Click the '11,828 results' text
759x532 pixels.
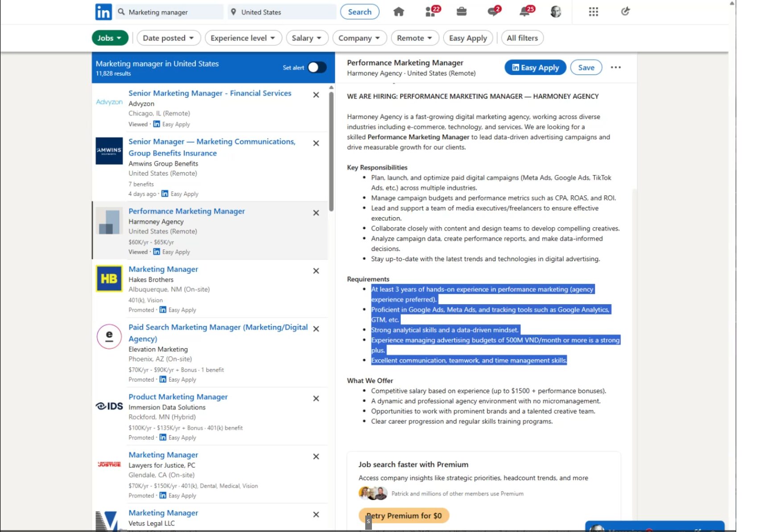[113, 74]
